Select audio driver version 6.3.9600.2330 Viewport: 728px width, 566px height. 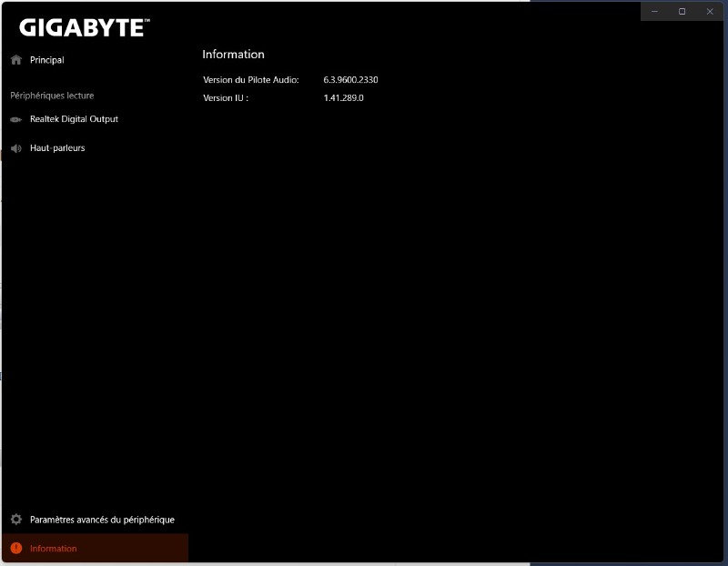[x=350, y=80]
